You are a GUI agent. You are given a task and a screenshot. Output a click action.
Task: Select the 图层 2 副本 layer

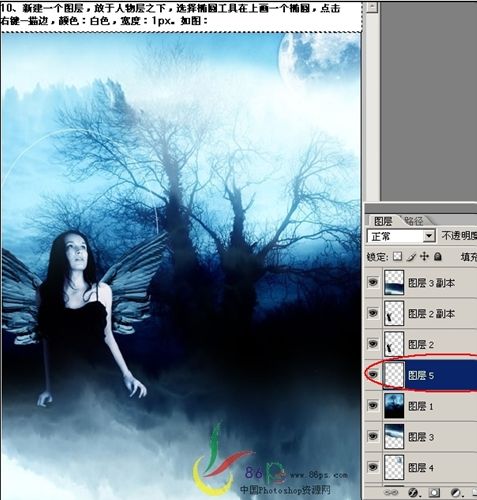click(429, 314)
